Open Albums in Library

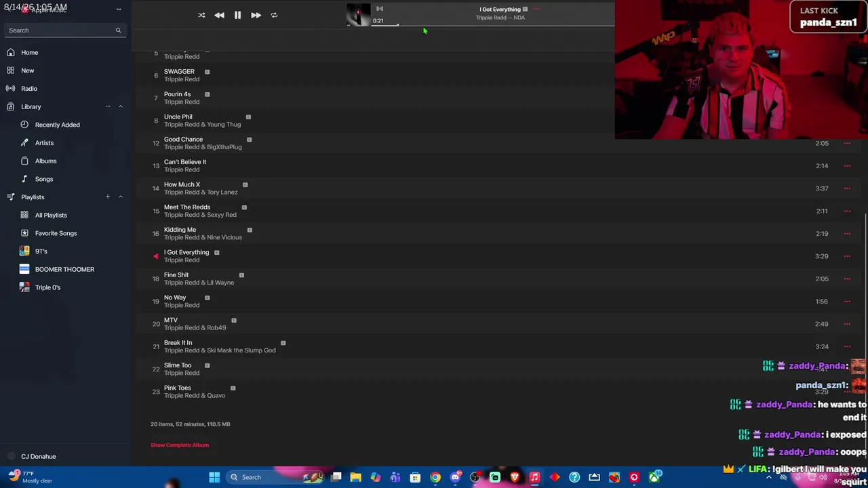click(x=45, y=161)
